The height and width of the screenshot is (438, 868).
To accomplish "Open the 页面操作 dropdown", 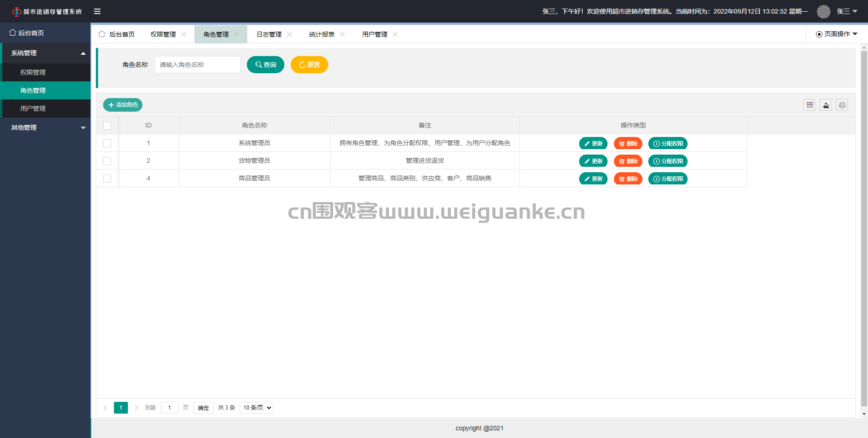I will [x=837, y=34].
